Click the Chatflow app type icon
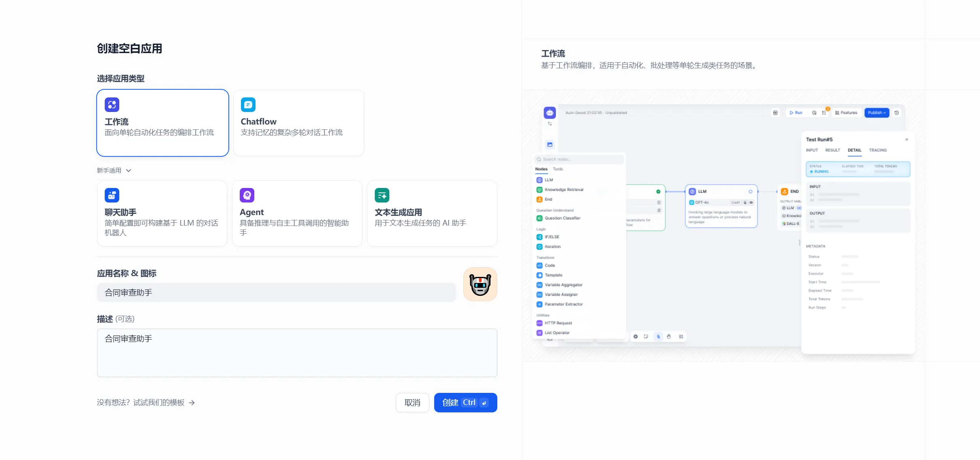 point(248,105)
